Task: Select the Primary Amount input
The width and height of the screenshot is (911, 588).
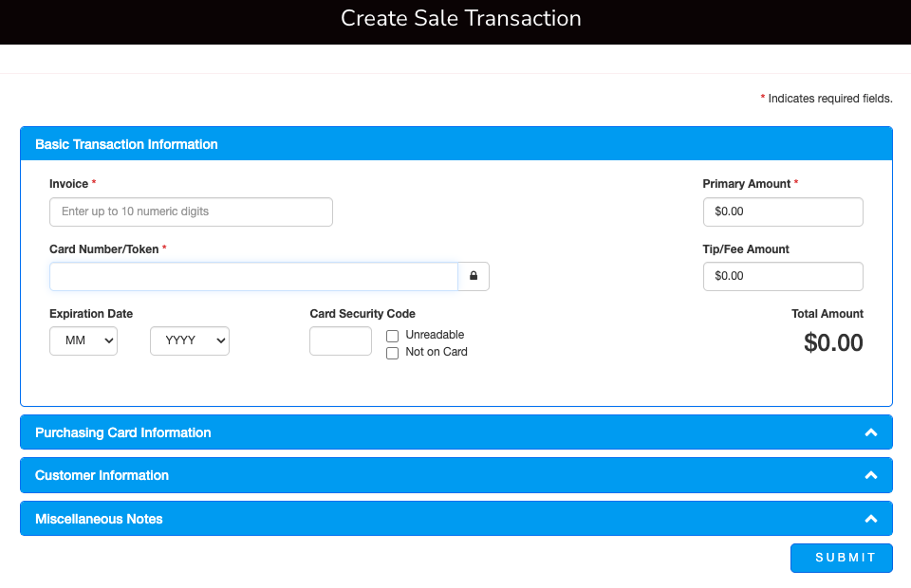Action: [783, 211]
